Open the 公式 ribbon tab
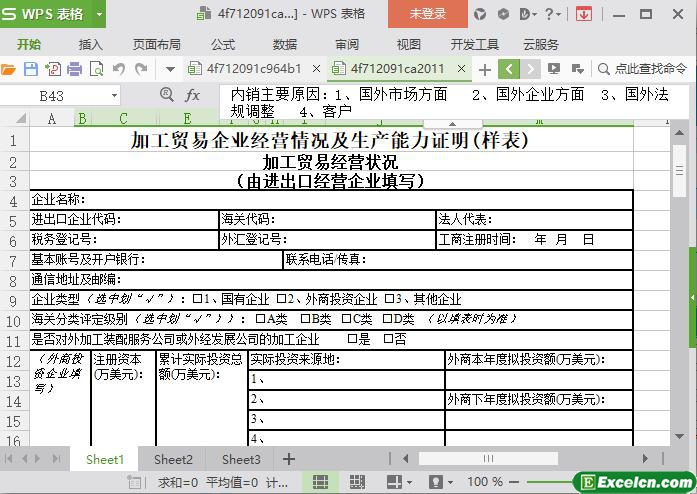 coord(223,44)
